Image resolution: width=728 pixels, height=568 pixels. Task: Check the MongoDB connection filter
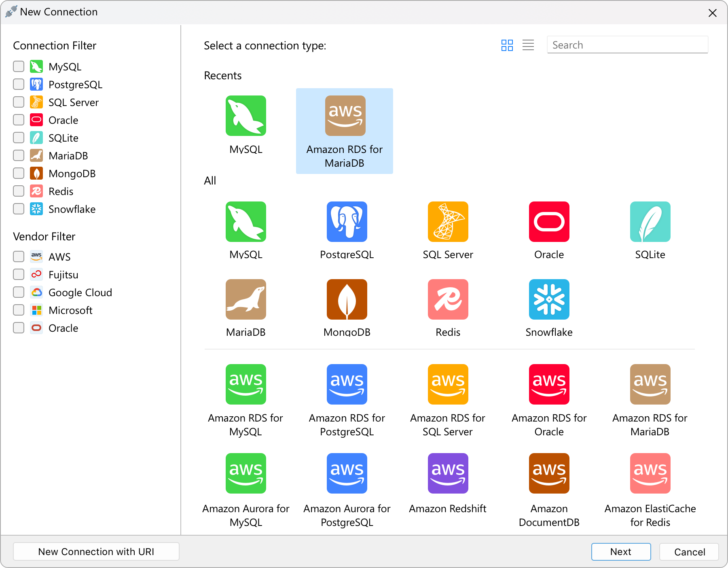coord(19,173)
